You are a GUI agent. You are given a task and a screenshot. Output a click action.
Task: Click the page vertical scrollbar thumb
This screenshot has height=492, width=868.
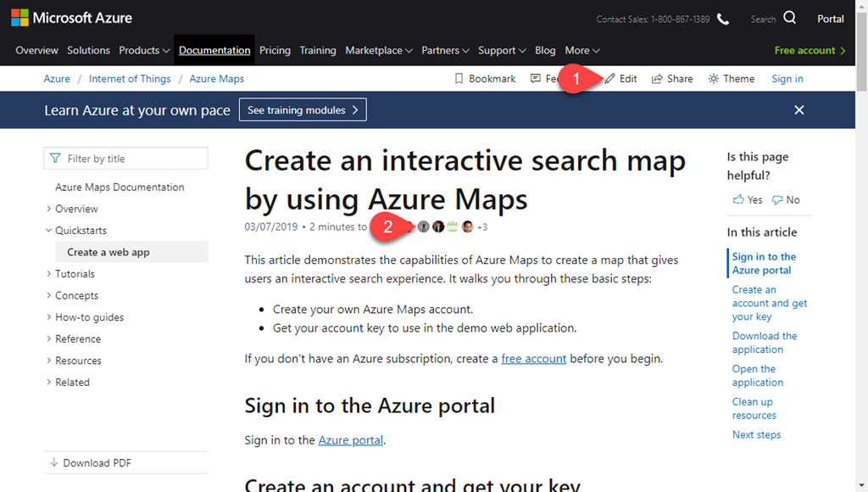[x=862, y=52]
